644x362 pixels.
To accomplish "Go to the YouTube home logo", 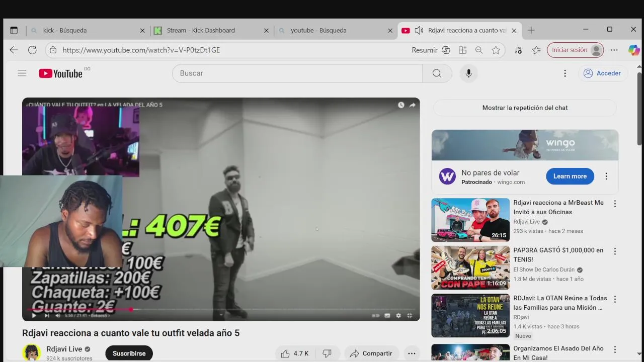I will 60,73.
